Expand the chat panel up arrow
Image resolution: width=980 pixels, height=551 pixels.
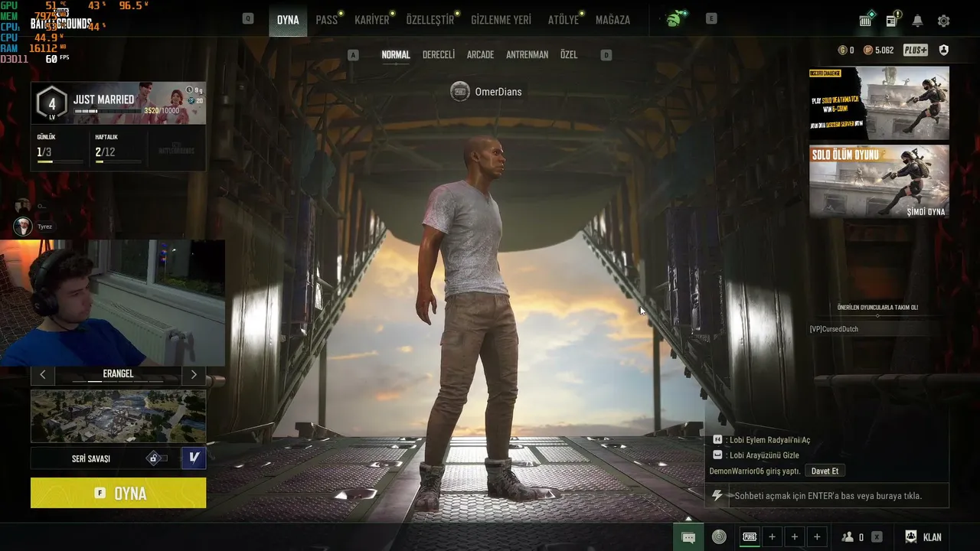[688, 519]
